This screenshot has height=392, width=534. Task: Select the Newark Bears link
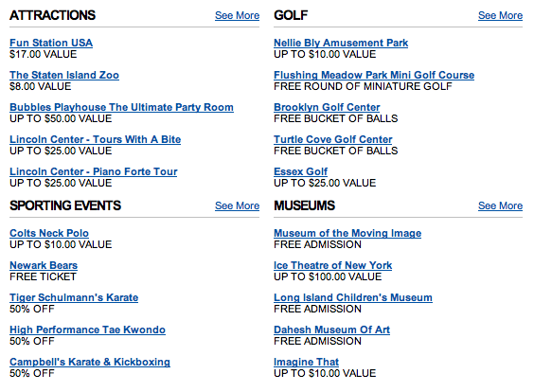tap(44, 265)
